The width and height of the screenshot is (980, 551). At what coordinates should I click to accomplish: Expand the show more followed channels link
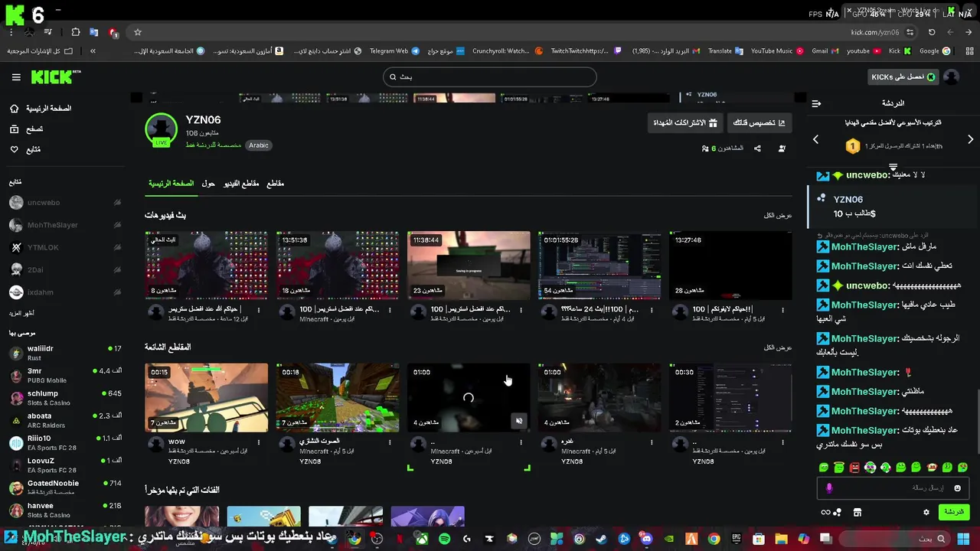click(x=21, y=313)
